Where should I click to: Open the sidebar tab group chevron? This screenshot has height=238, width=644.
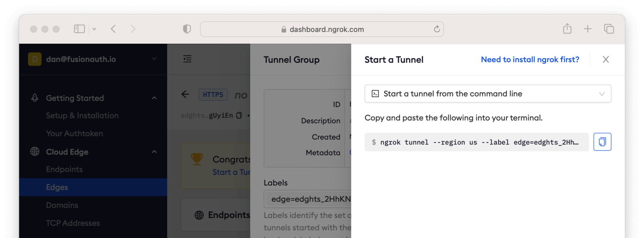pos(94,29)
